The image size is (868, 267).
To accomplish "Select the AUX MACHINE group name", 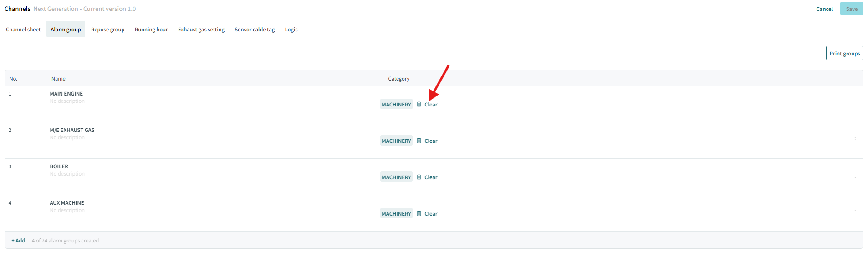I will click(67, 203).
